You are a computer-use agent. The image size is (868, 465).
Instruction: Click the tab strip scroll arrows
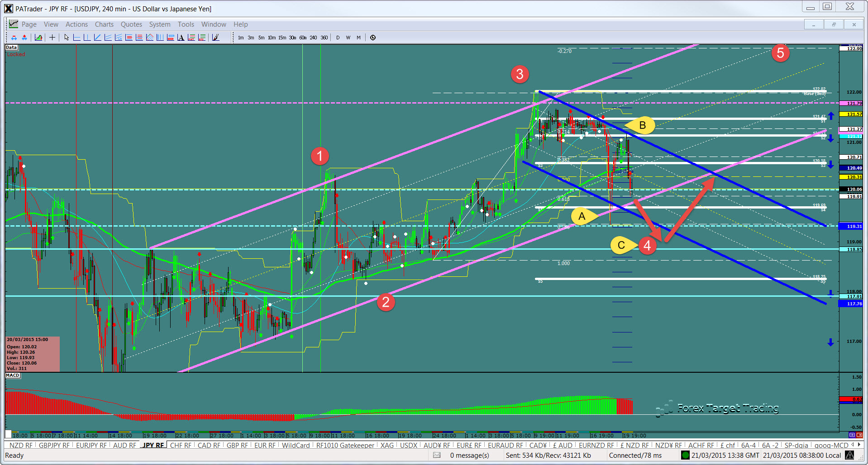click(x=855, y=445)
